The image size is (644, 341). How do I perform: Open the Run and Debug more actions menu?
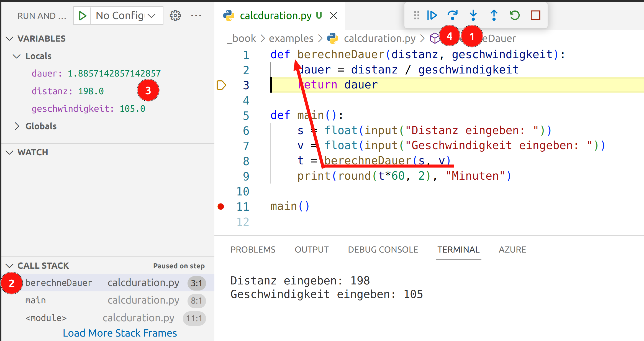click(196, 16)
